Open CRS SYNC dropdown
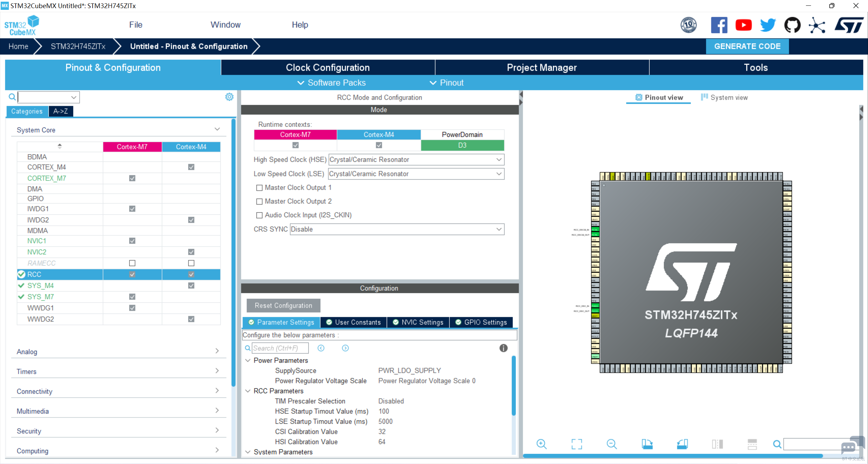Screen dimensions: 868x464 [397, 229]
